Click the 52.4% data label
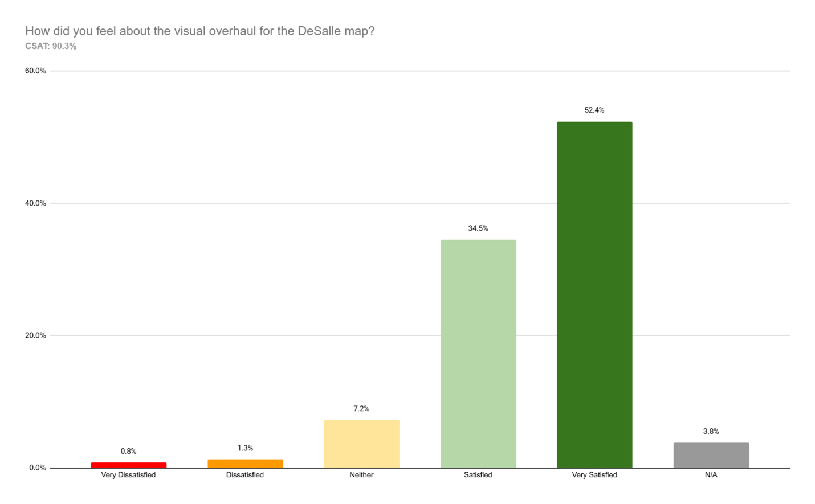Screen dimensions: 815x504 pos(594,110)
